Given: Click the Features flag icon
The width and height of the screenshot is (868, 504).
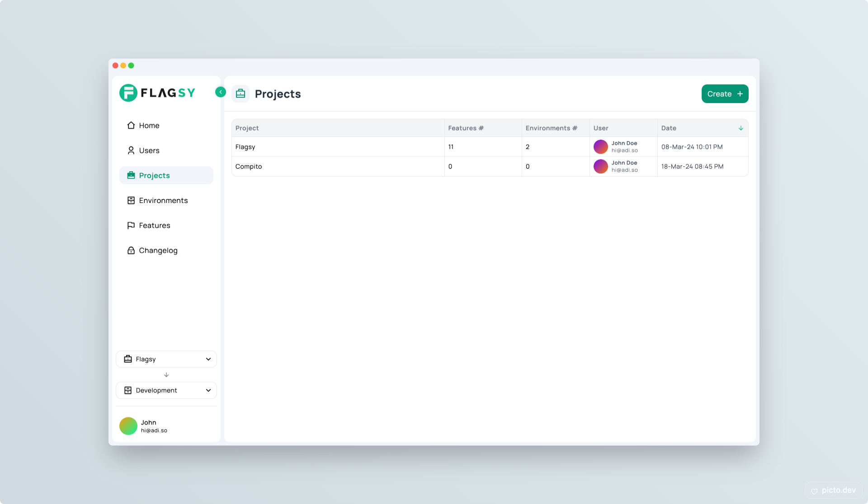Looking at the screenshot, I should (x=131, y=226).
